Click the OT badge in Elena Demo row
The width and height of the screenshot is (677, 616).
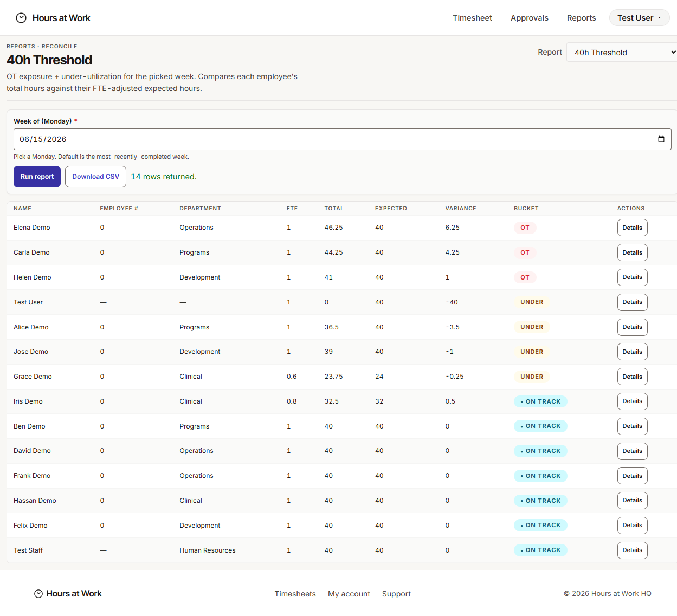(x=525, y=228)
